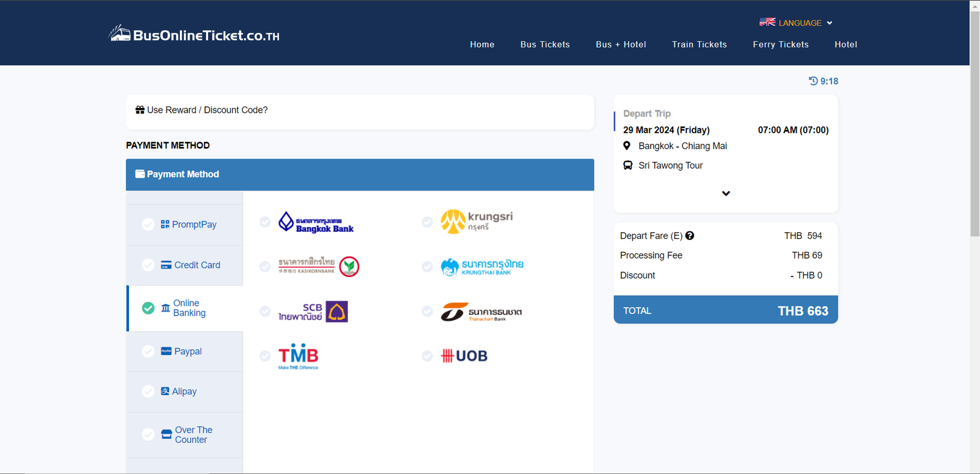Switch to Over The Counter tab
The height and width of the screenshot is (474, 980).
click(185, 435)
